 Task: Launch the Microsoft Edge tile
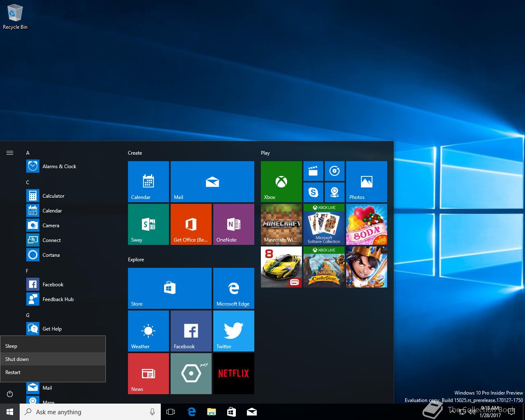234,288
